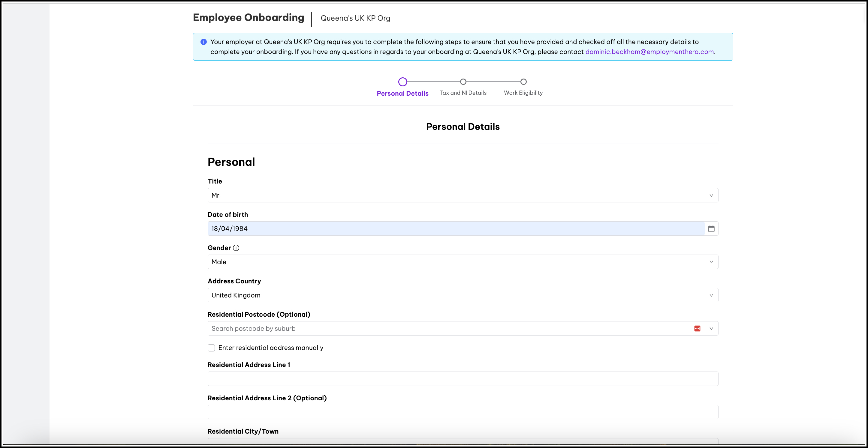Screen dimensions: 868x448
Task: Focus Residential Address Line 2 optional field
Action: point(463,412)
